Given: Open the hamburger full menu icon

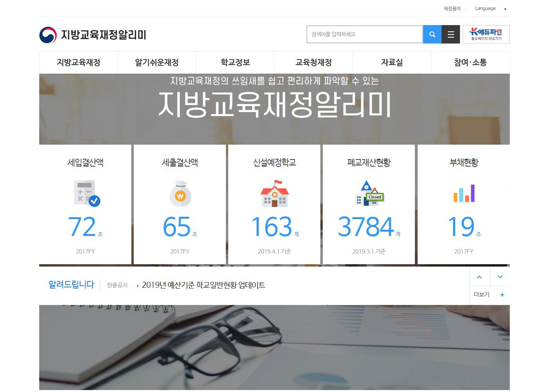Looking at the screenshot, I should (451, 34).
